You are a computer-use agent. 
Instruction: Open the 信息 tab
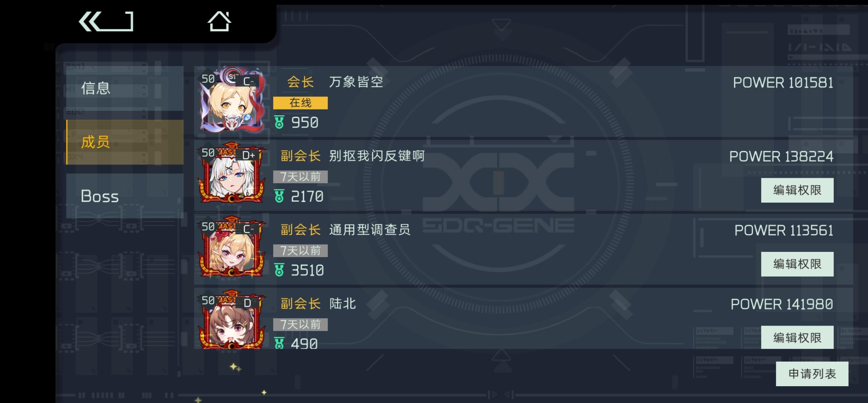click(x=125, y=88)
